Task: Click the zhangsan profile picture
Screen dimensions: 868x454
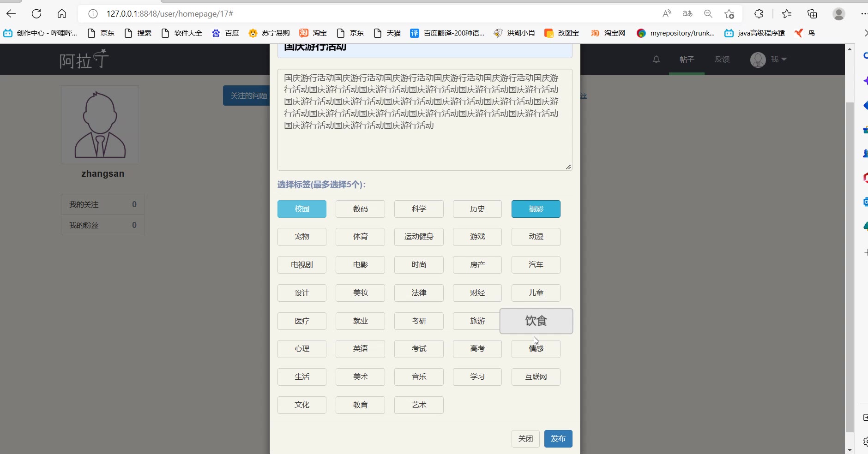Action: tap(100, 124)
